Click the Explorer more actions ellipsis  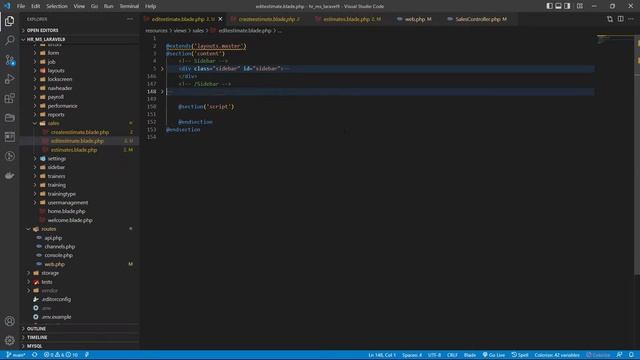[130, 19]
